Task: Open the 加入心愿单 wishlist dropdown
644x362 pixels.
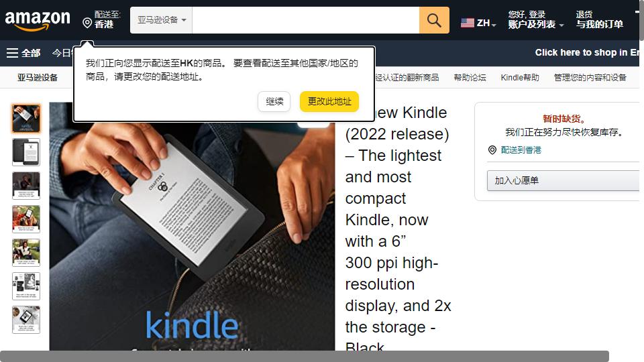Action: tap(563, 180)
